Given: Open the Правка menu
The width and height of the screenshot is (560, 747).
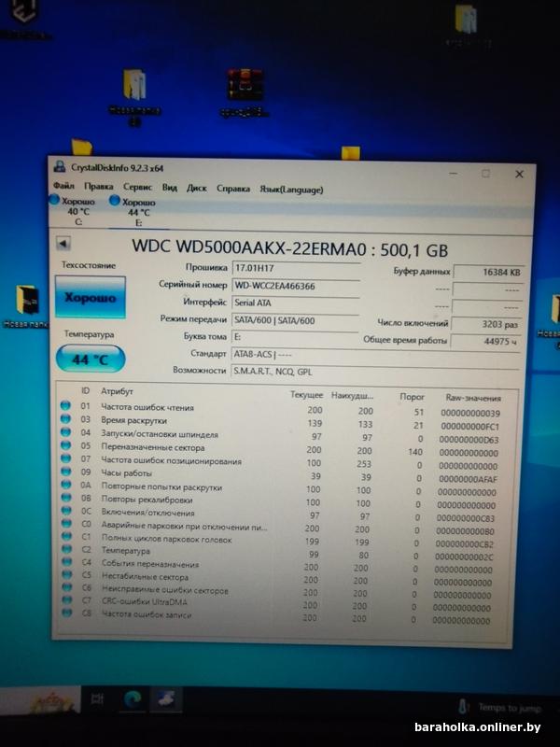Looking at the screenshot, I should (x=99, y=186).
